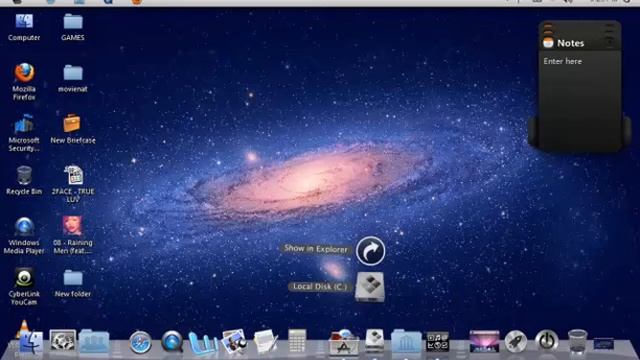Open the blue W Word icon in dock
640x360 pixels.
(x=203, y=343)
